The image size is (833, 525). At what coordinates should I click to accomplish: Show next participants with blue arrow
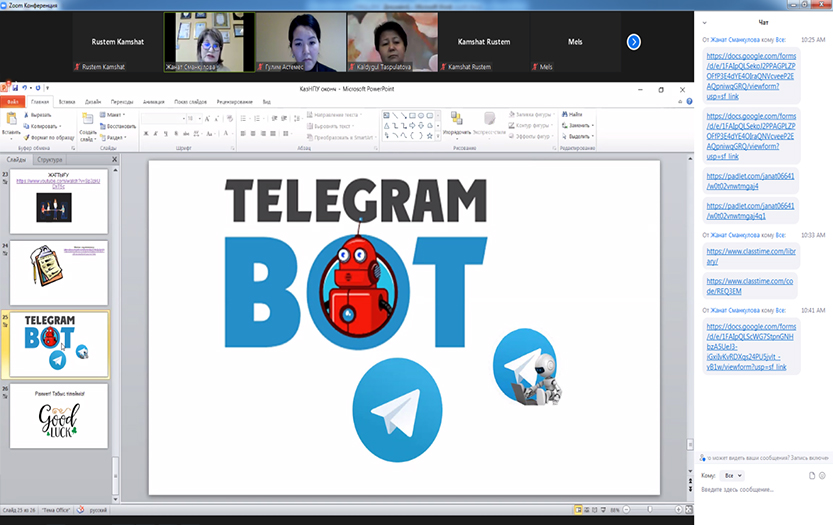633,42
